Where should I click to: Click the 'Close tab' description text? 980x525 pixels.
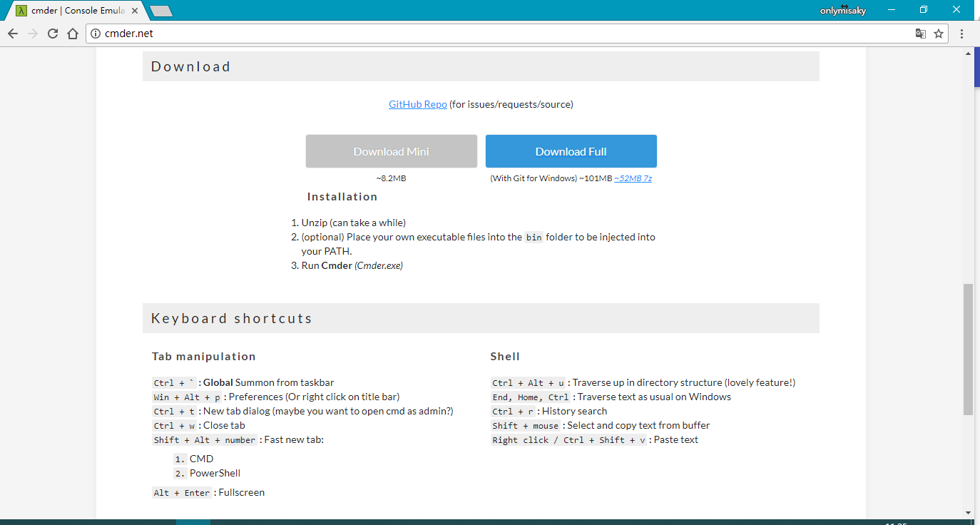tap(224, 425)
